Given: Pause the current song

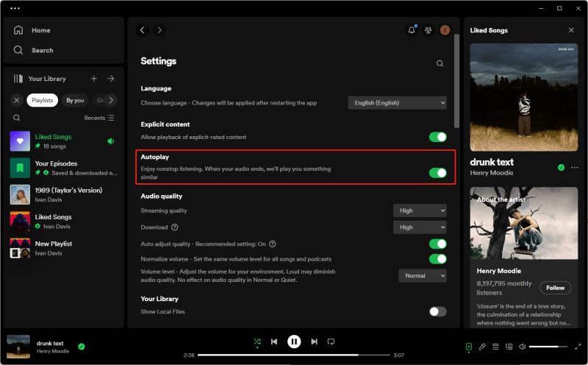Looking at the screenshot, I should (x=294, y=341).
